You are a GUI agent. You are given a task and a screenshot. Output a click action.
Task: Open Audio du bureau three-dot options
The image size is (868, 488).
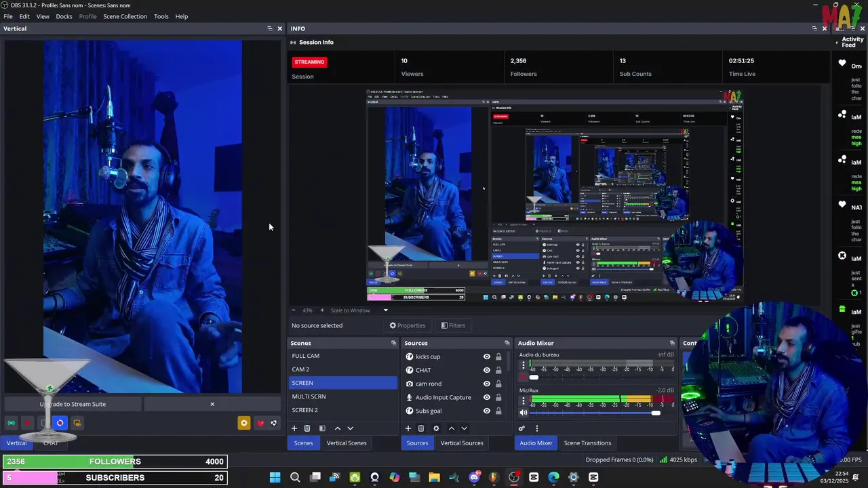point(523,365)
